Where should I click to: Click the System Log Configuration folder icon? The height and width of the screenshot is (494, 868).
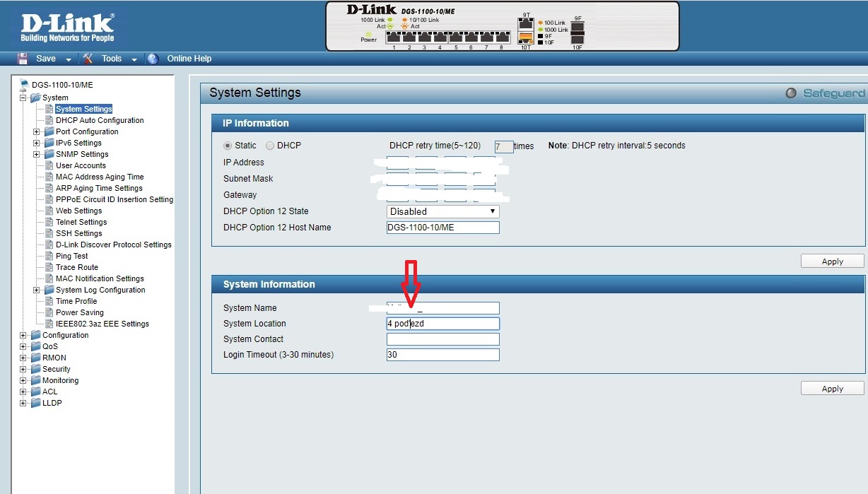pos(49,290)
